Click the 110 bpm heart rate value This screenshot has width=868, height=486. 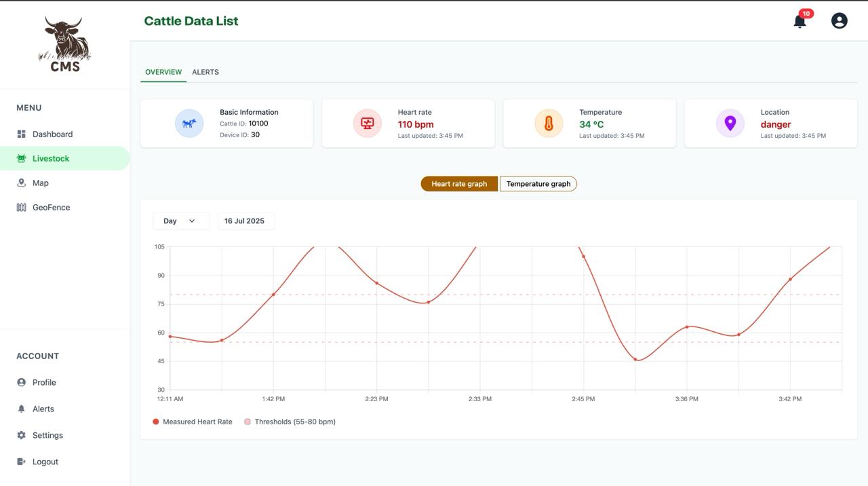click(x=416, y=125)
